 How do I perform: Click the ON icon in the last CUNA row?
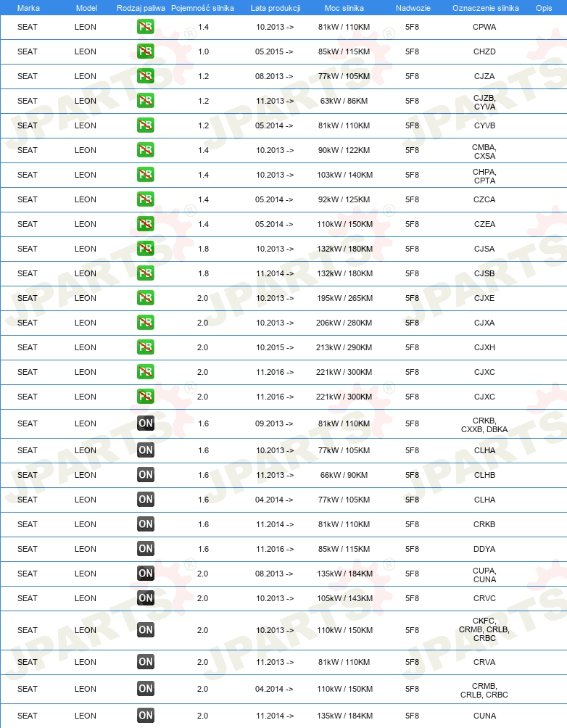point(145,716)
